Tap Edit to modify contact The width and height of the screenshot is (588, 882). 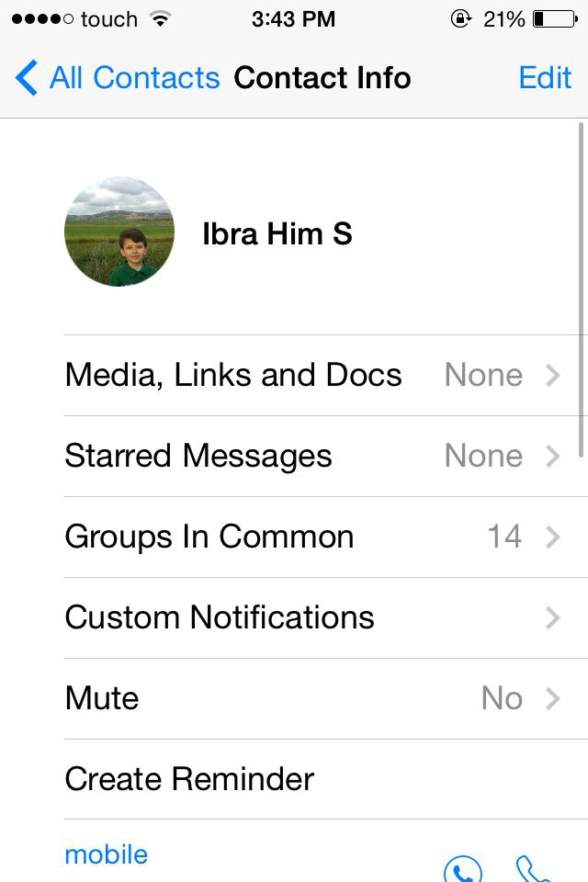coord(545,77)
